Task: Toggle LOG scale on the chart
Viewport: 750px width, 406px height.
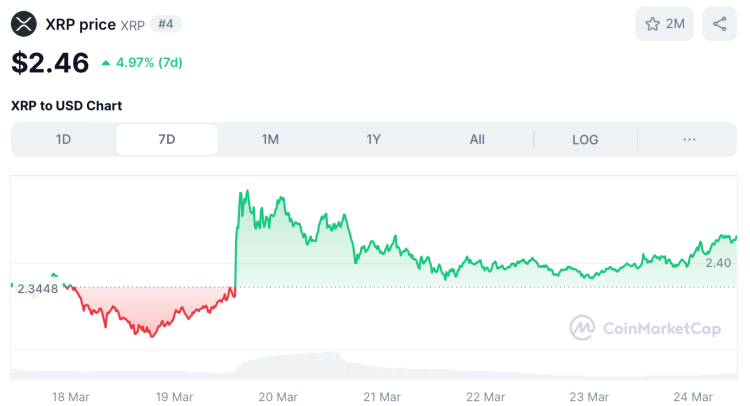Action: click(585, 140)
